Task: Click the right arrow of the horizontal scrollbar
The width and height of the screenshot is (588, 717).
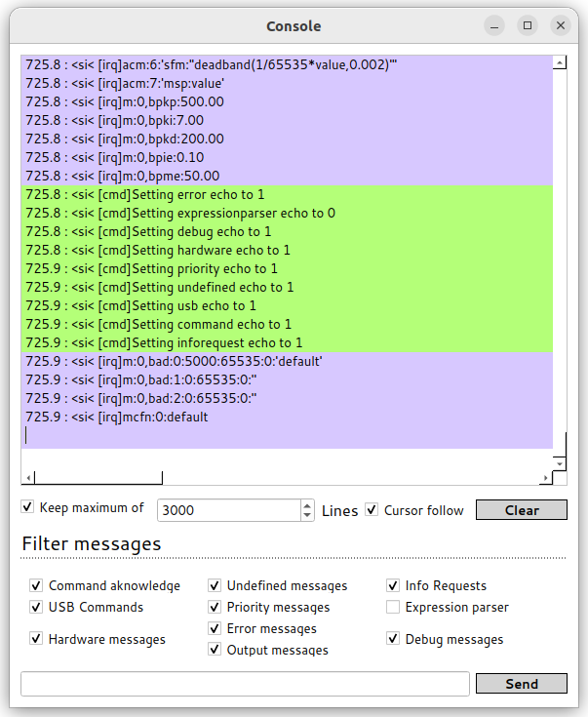Action: (545, 478)
